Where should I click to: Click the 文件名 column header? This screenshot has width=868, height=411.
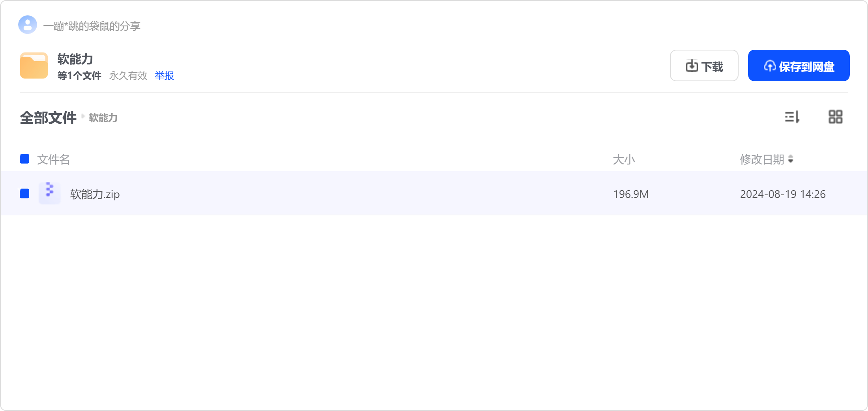53,159
